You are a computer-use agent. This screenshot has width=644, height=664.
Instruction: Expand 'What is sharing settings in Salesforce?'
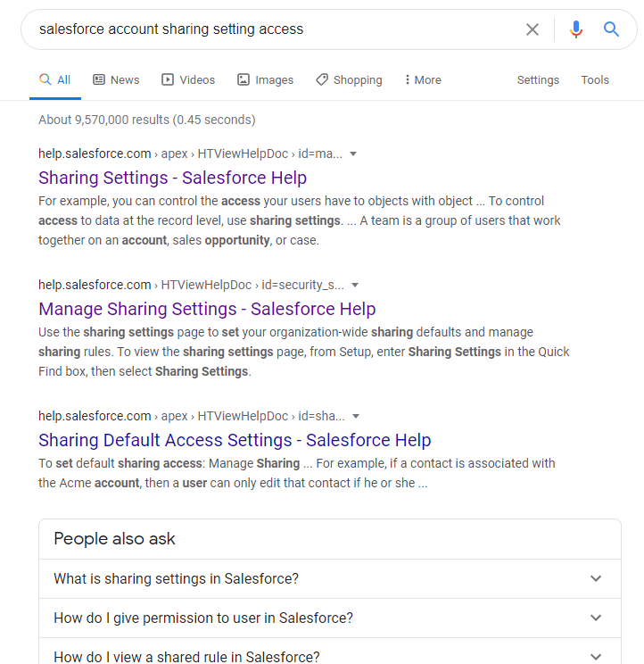pos(330,579)
